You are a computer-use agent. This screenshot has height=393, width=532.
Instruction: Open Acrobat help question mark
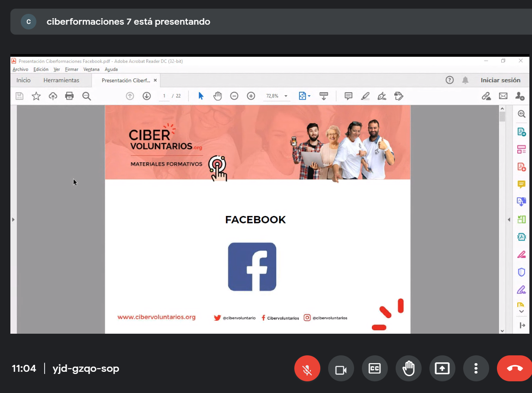[450, 80]
